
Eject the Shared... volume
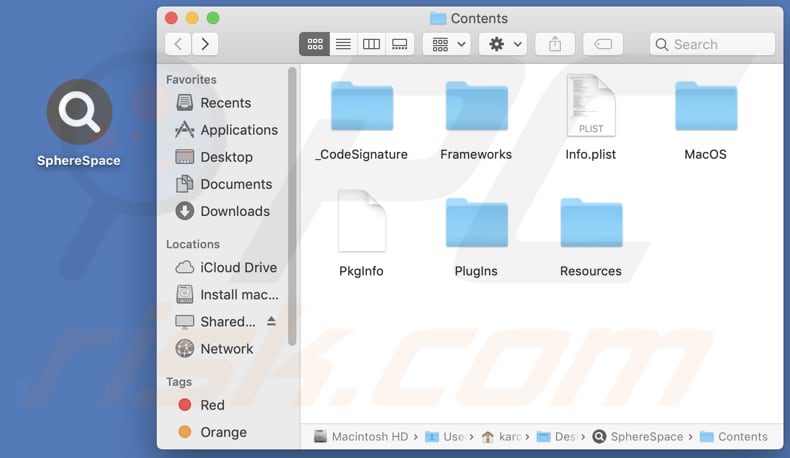click(271, 321)
